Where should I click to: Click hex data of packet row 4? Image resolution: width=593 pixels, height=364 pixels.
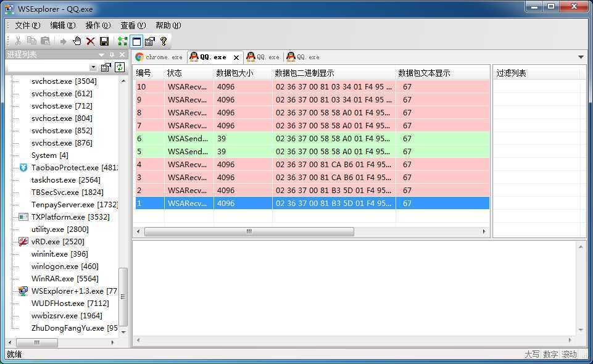[333, 165]
